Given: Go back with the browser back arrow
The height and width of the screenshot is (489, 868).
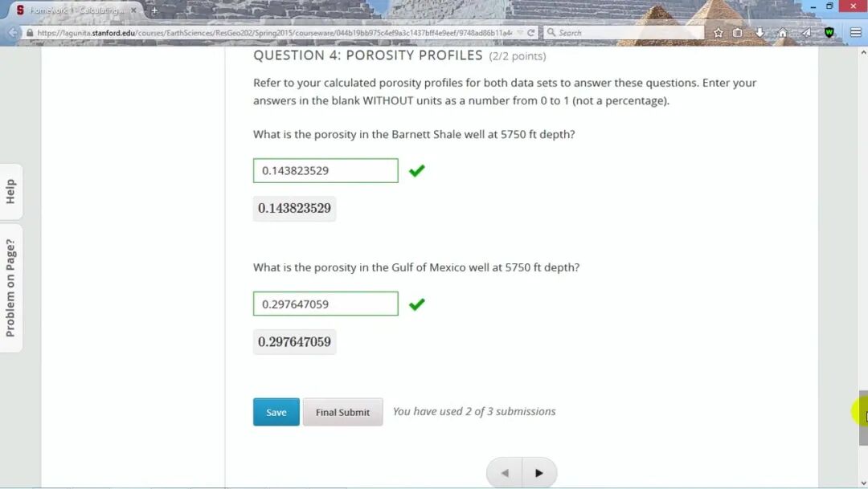Looking at the screenshot, I should click(x=13, y=33).
